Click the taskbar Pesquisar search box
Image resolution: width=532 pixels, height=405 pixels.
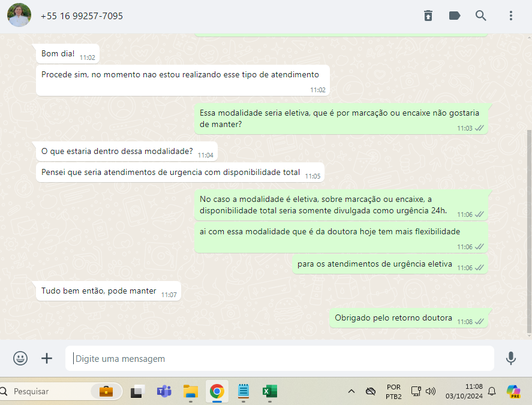coord(48,391)
